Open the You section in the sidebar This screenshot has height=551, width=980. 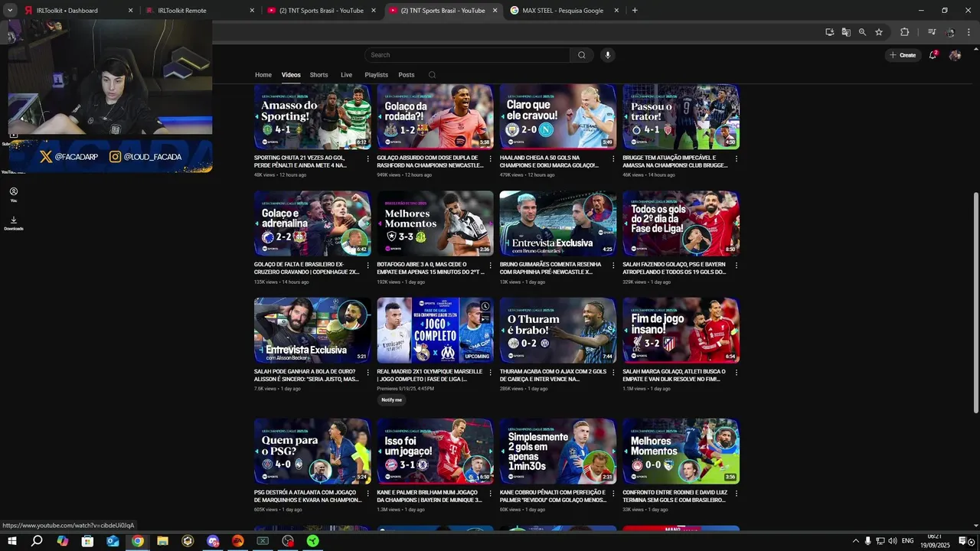(13, 194)
